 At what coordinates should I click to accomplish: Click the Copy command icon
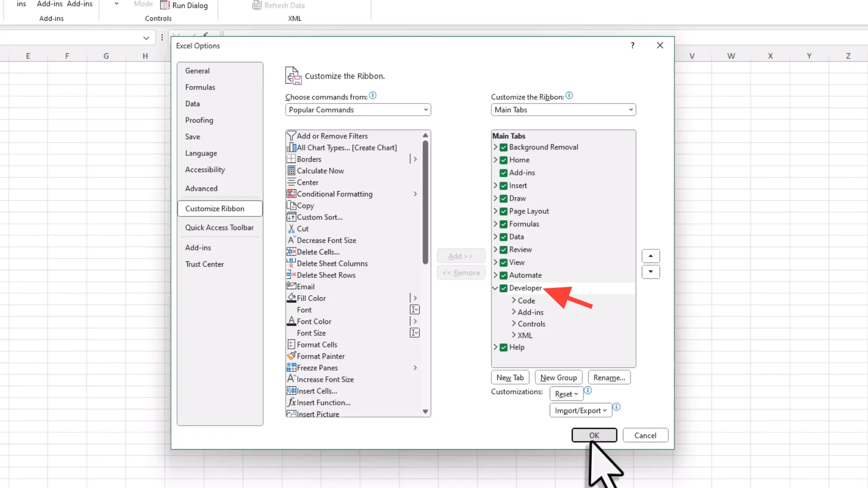[x=292, y=205]
